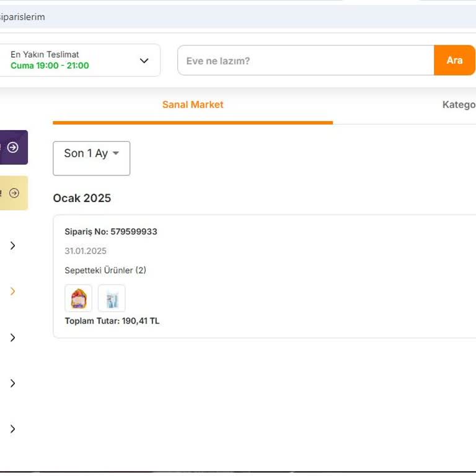
Task: Click the arrow icon on yellow banner
Action: coord(14,193)
